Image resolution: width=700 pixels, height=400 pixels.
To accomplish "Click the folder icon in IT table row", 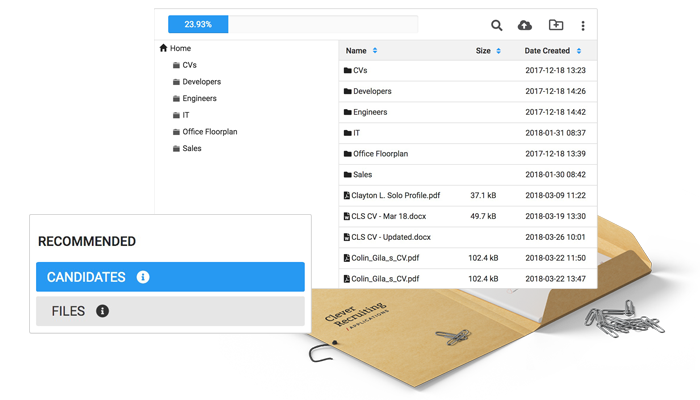I will 348,133.
